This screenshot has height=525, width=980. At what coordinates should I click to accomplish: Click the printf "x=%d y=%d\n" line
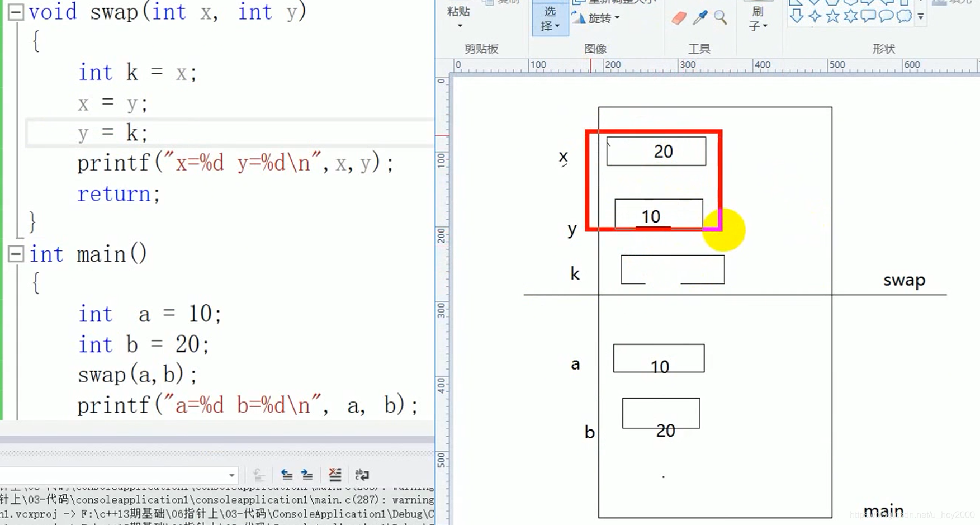pyautogui.click(x=235, y=163)
